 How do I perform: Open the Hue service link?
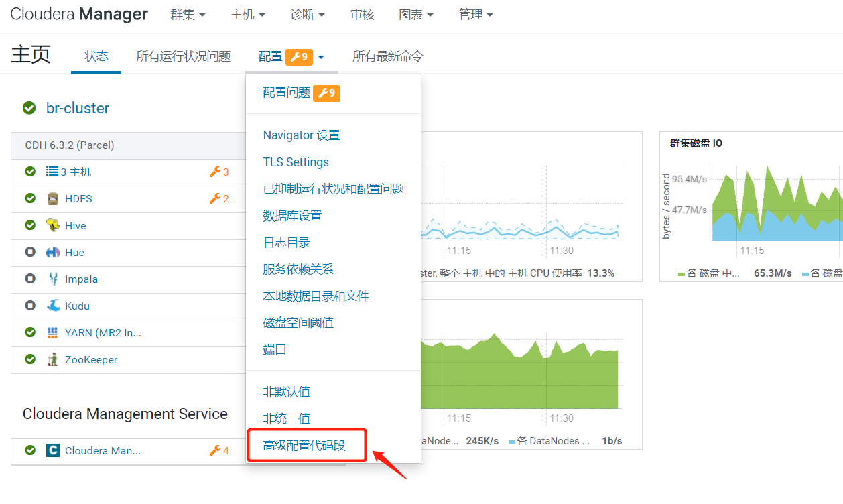click(74, 253)
